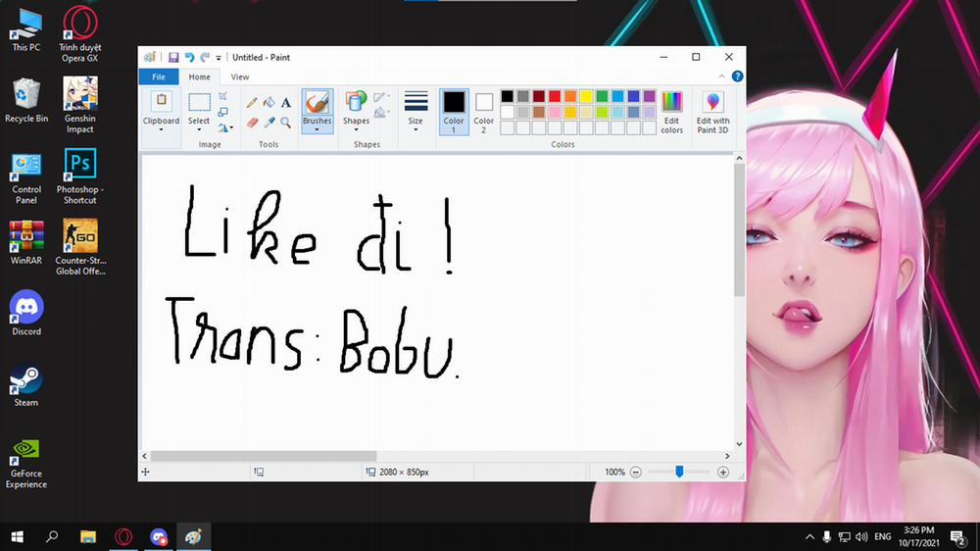The height and width of the screenshot is (551, 980).
Task: Switch active color to Color 2
Action: click(x=484, y=112)
